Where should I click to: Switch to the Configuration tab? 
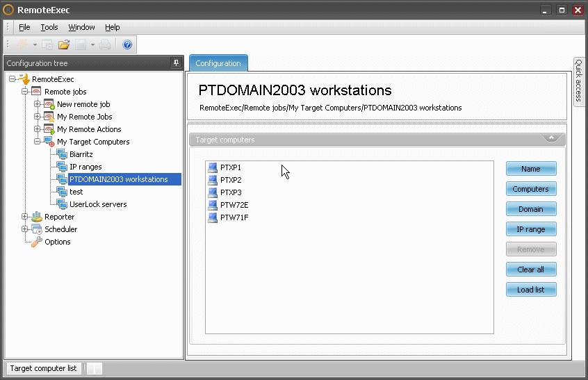pos(218,63)
